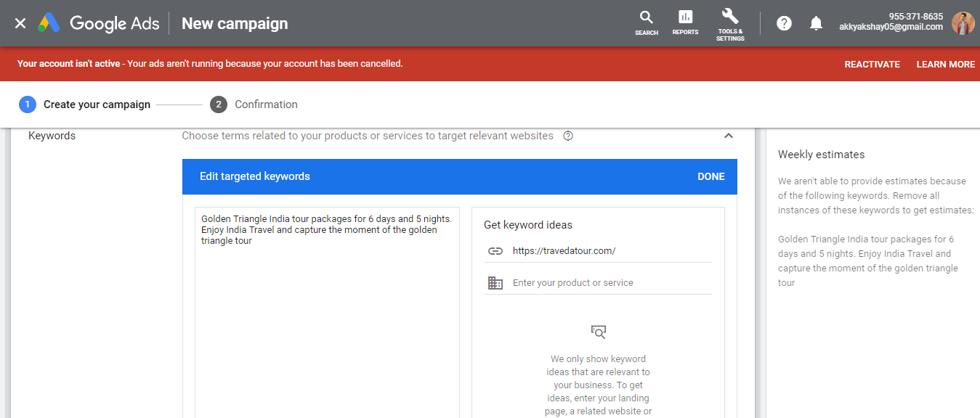Click DONE on Edit targeted keywords
This screenshot has width=980, height=418.
710,176
